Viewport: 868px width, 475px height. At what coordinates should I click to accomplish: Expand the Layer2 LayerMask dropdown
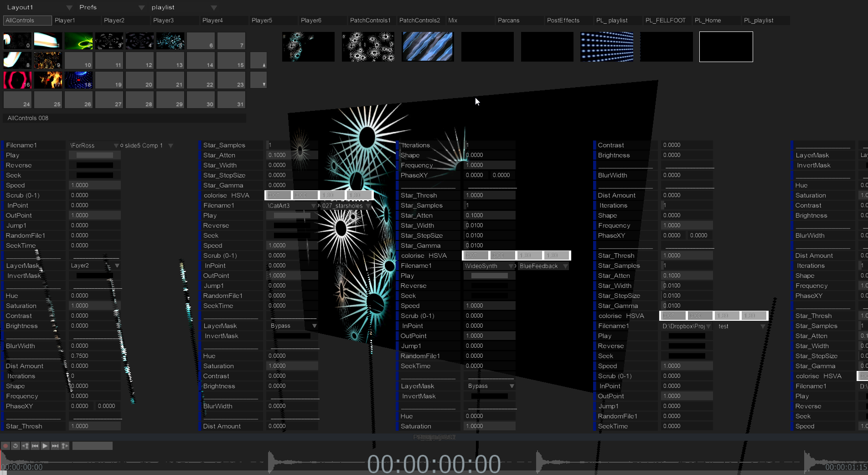click(x=117, y=266)
